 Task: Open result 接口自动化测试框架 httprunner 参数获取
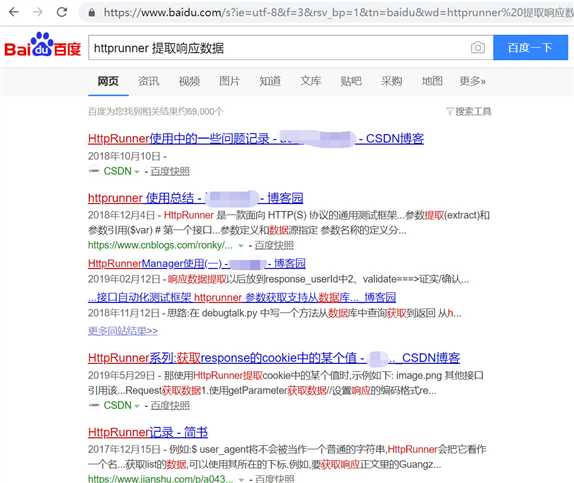click(242, 297)
